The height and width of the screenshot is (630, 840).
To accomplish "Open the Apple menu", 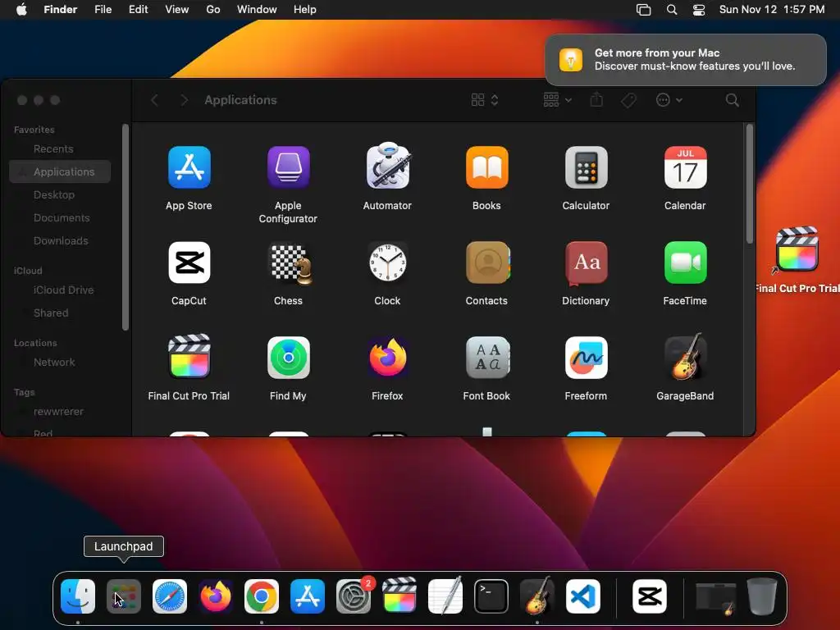I will tap(21, 10).
